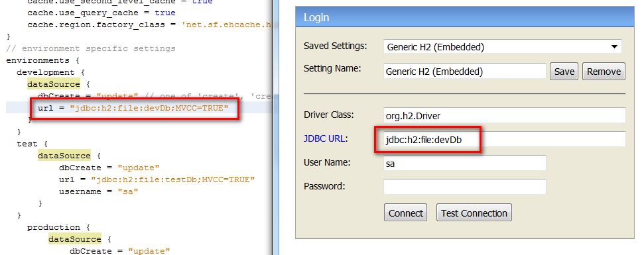Click the Test Connection button
The width and height of the screenshot is (644, 255).
[474, 213]
